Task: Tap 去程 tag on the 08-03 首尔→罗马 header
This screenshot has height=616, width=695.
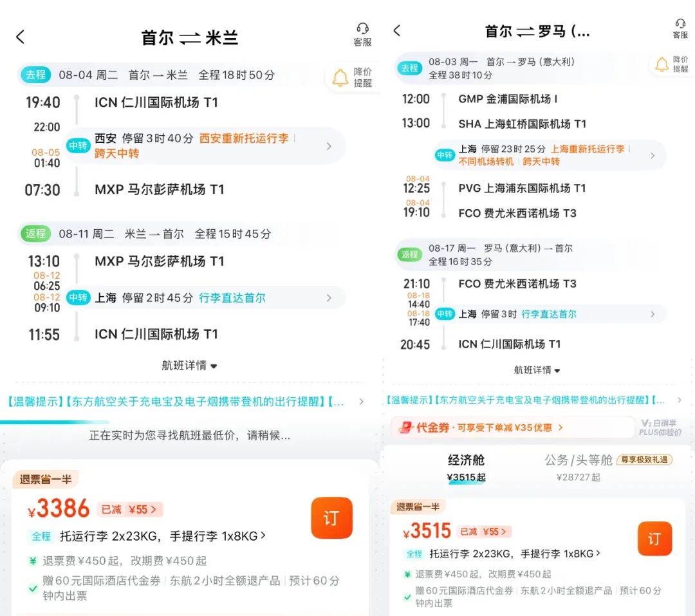Action: click(x=409, y=68)
